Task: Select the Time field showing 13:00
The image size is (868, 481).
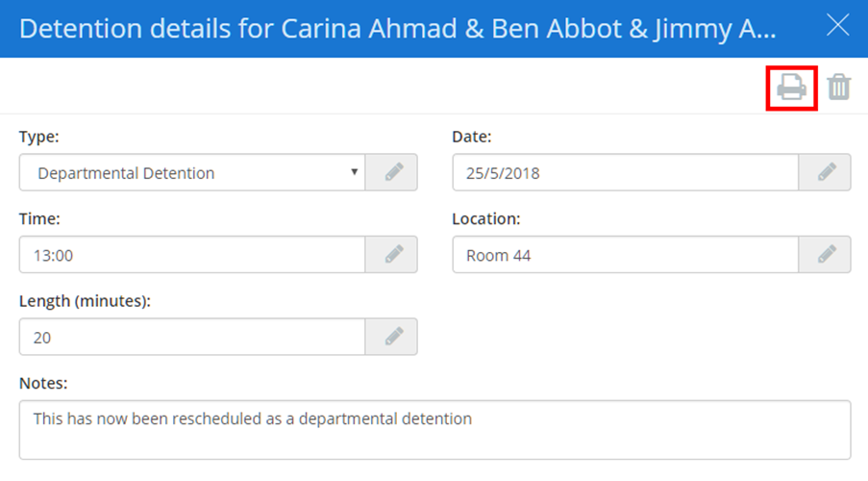Action: 192,255
